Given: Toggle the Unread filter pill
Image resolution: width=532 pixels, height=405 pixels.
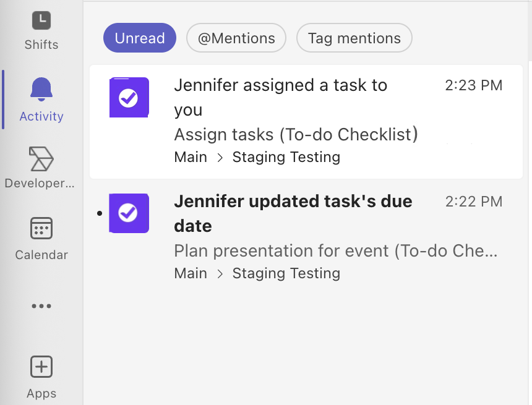Looking at the screenshot, I should pos(140,38).
